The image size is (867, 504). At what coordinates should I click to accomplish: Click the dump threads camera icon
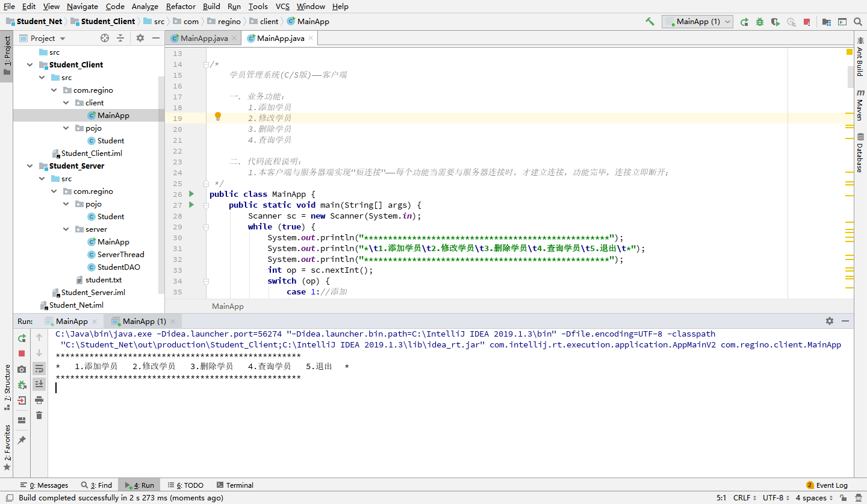[22, 369]
